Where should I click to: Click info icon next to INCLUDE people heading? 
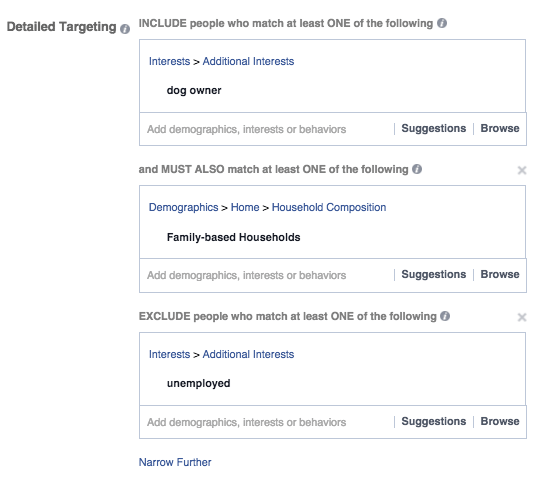[x=442, y=23]
